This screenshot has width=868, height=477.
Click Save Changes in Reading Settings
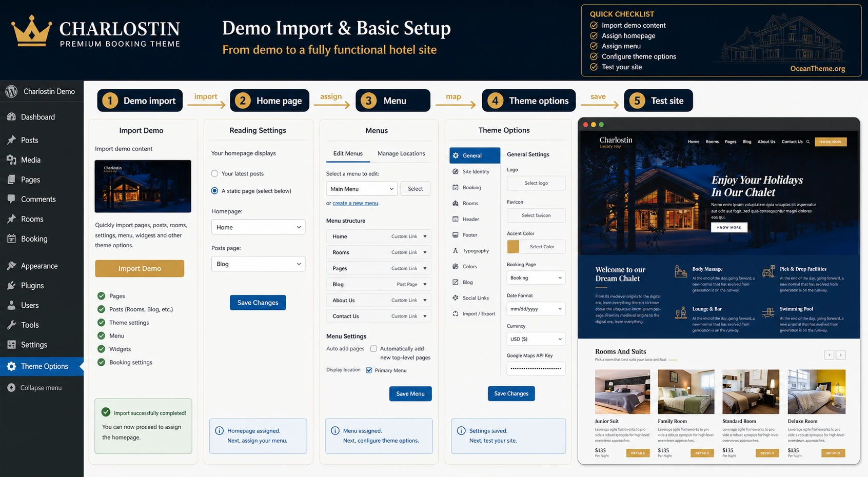pos(258,303)
